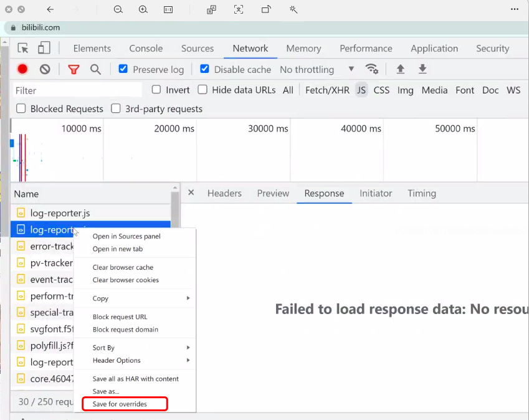Enable the Invert filter checkbox
The height and width of the screenshot is (420, 529).
(x=156, y=89)
